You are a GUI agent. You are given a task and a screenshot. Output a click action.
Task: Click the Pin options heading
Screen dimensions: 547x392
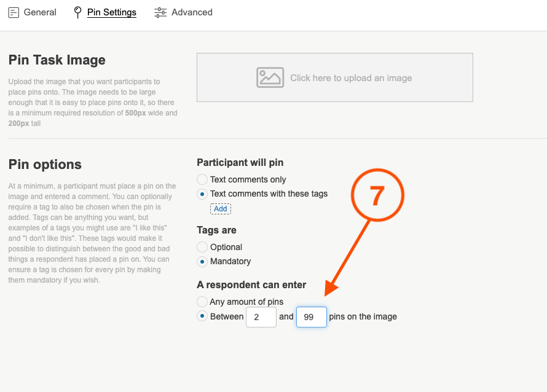coord(45,165)
